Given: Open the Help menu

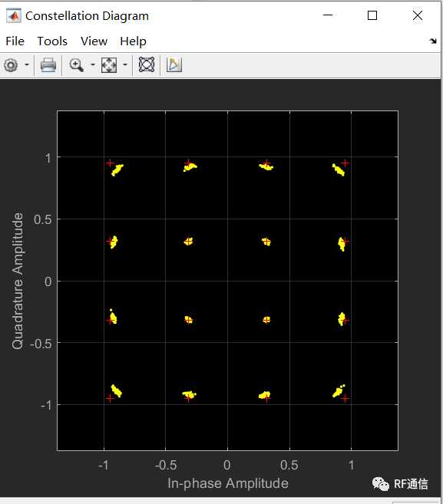Looking at the screenshot, I should click(133, 41).
